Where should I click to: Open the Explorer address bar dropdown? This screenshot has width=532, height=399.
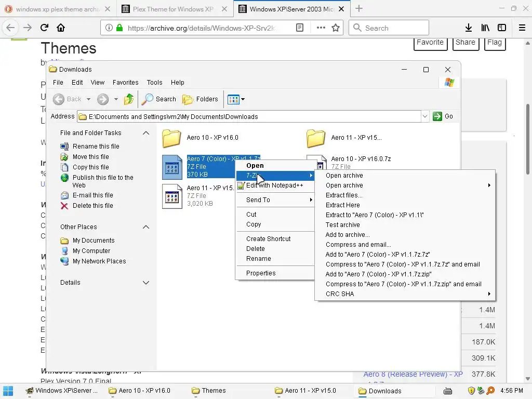pyautogui.click(x=425, y=116)
